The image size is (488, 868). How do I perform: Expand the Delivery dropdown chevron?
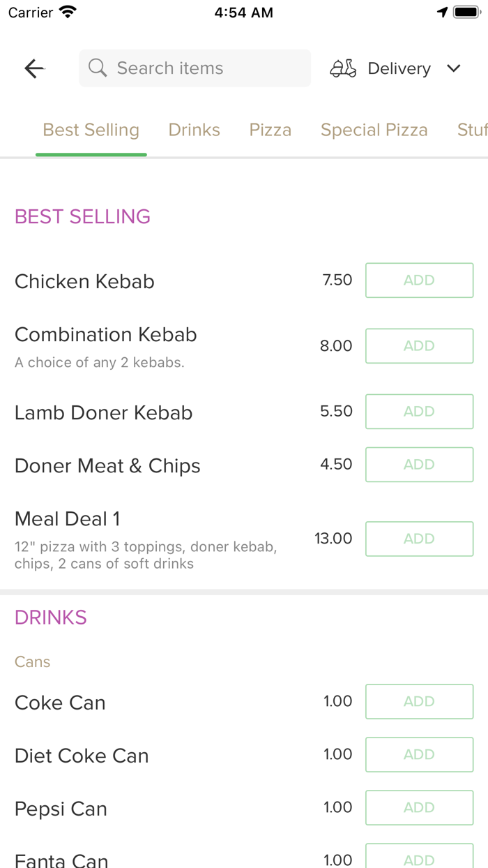pyautogui.click(x=454, y=68)
